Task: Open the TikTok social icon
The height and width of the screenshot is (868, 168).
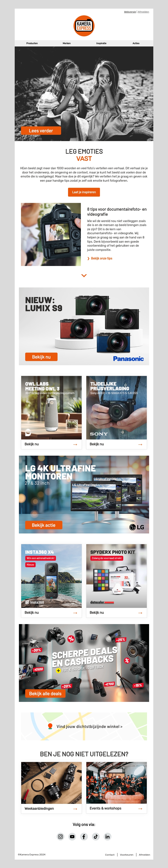Action: (x=96, y=836)
